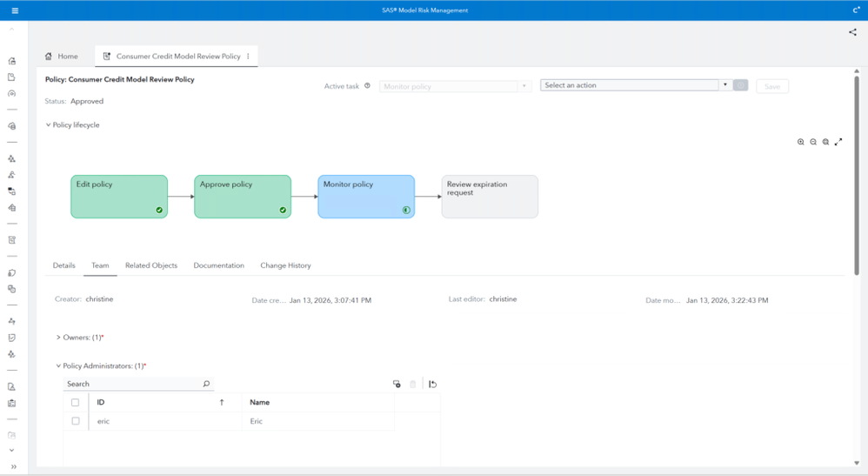Open the Team tab
868x476 pixels.
click(x=100, y=265)
